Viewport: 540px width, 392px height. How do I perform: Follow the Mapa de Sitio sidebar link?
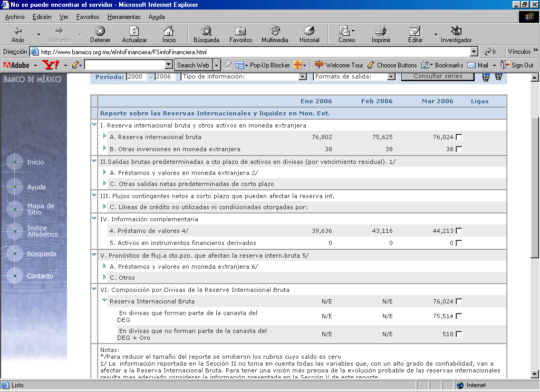click(x=41, y=209)
